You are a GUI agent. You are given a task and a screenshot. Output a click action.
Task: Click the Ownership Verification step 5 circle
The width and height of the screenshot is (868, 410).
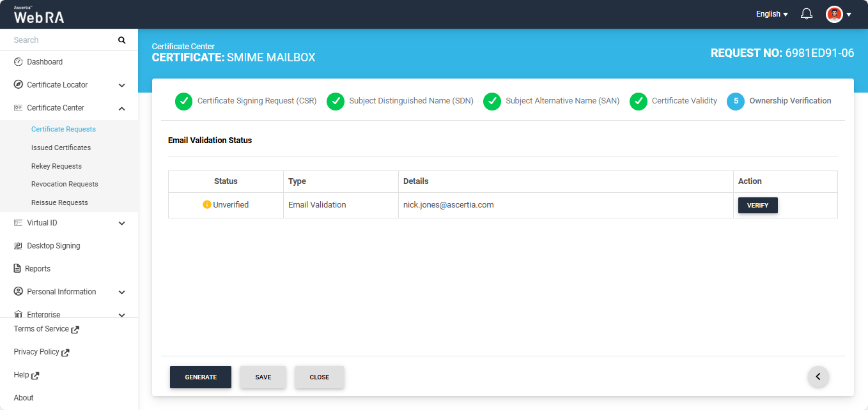click(x=736, y=101)
